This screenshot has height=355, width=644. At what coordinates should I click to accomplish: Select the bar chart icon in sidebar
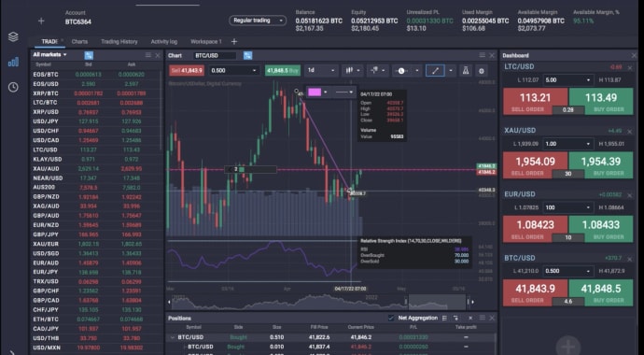point(13,62)
